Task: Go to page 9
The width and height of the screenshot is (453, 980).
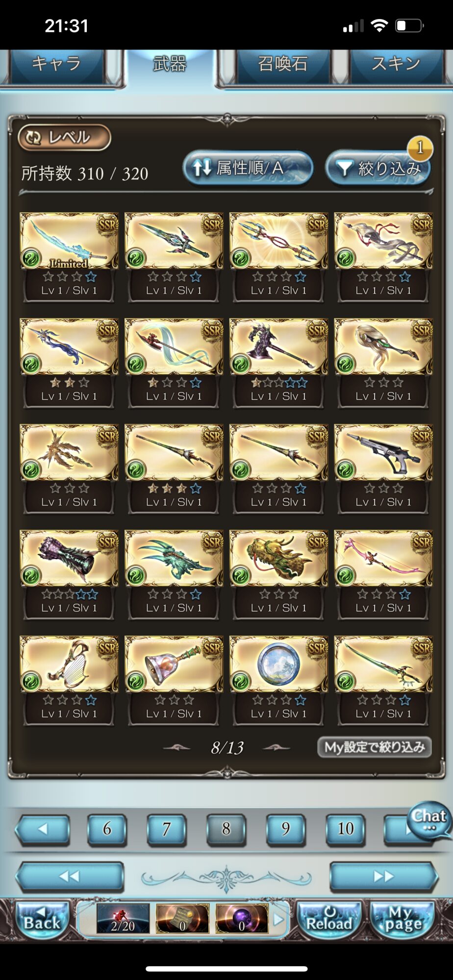Action: pyautogui.click(x=286, y=829)
